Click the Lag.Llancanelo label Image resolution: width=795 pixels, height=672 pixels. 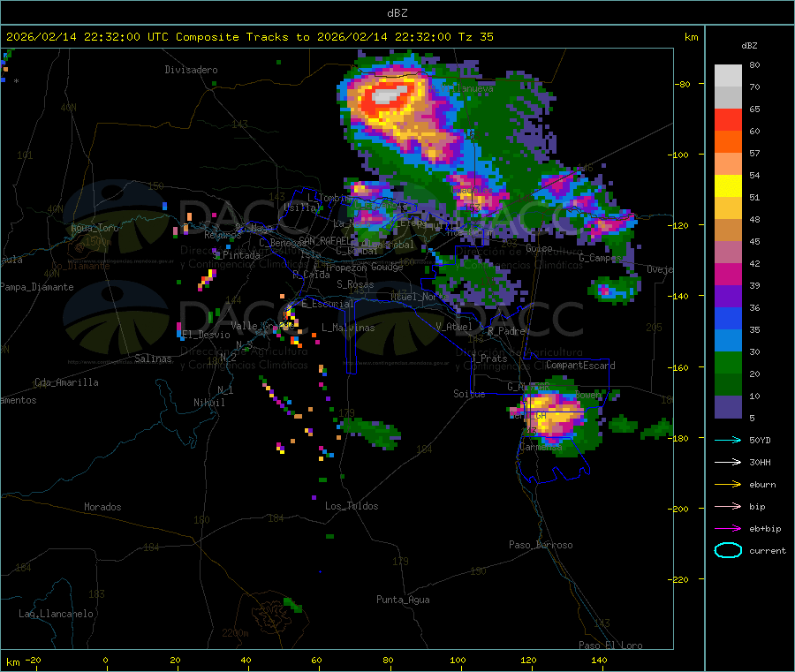pos(56,614)
